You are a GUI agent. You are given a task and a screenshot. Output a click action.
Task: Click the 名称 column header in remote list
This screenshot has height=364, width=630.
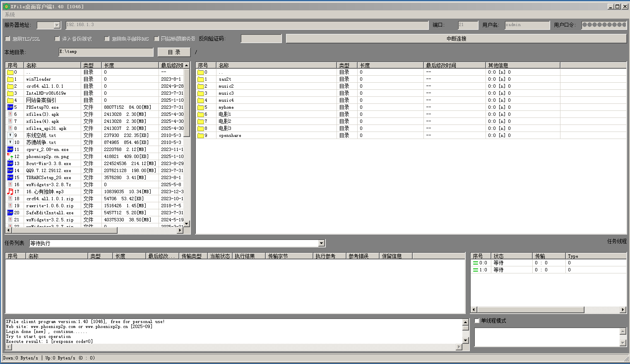pos(276,65)
